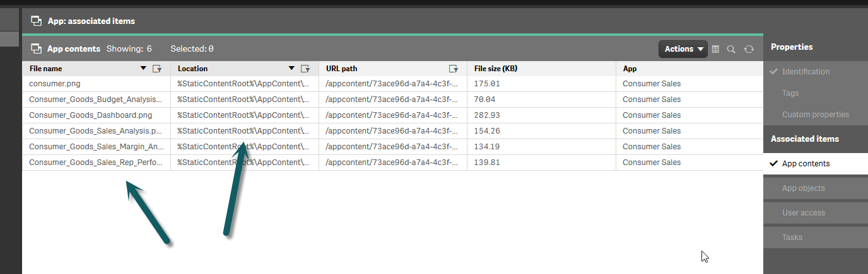Click the App contents header icon
868x274 pixels.
pos(36,49)
